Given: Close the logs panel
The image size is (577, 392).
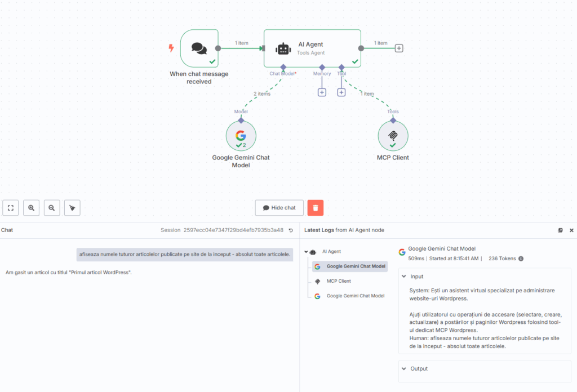Looking at the screenshot, I should pyautogui.click(x=571, y=230).
